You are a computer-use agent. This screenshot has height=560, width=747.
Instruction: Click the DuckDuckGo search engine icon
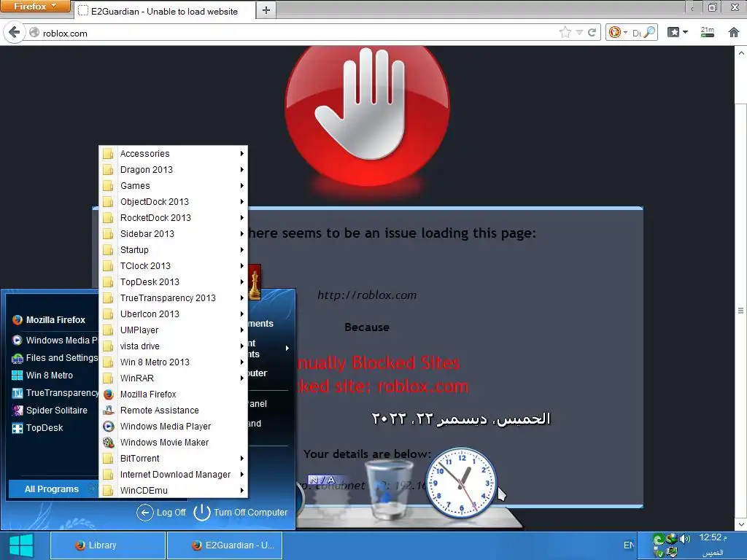[x=614, y=32]
